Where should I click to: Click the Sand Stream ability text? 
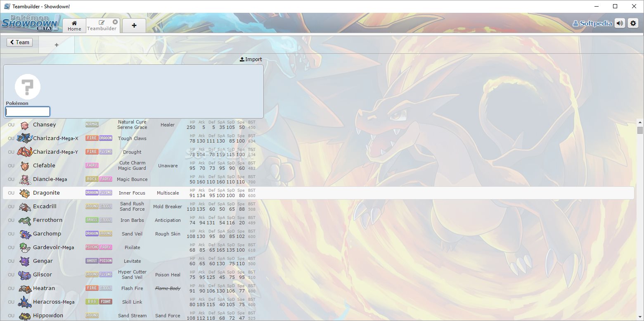[132, 316]
